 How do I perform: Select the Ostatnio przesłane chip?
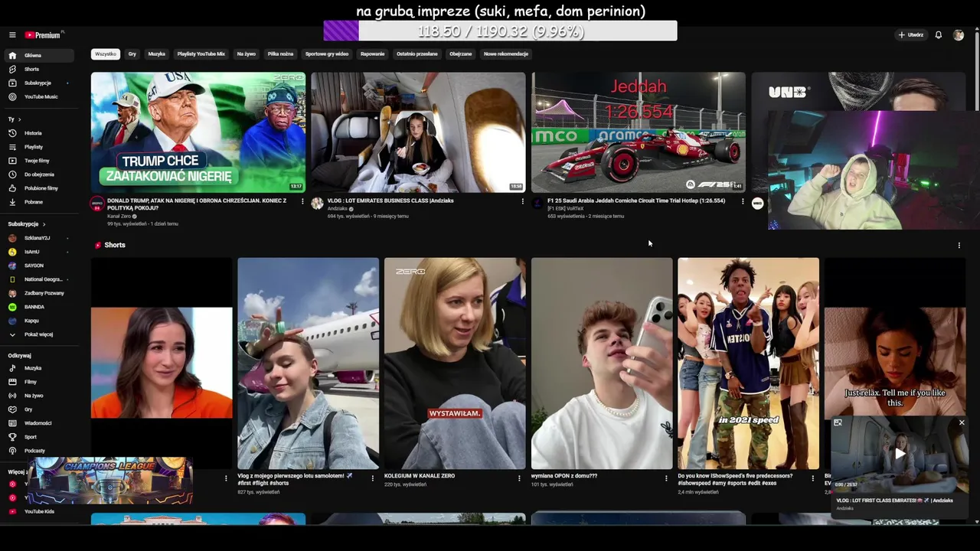(x=417, y=54)
